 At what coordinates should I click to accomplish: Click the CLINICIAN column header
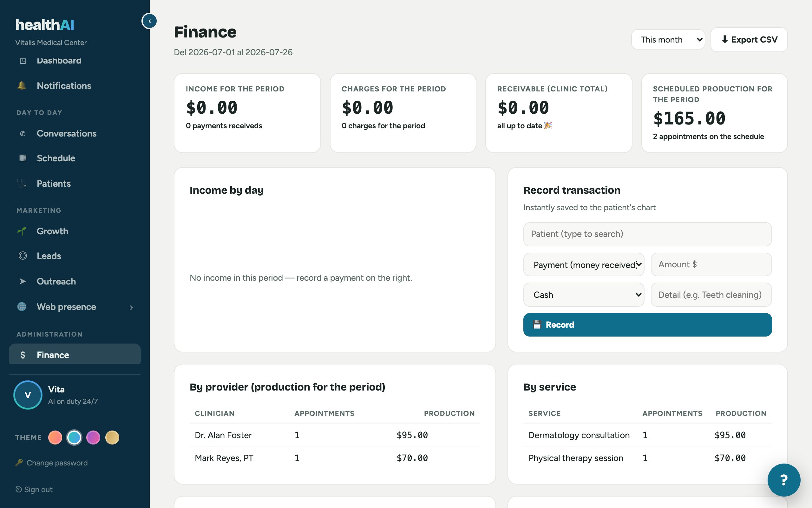point(214,414)
